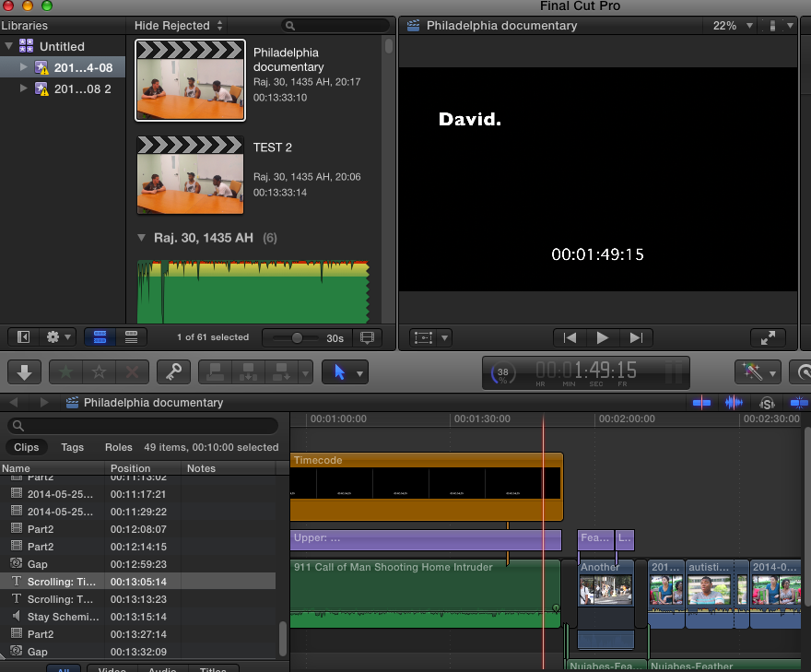This screenshot has height=672, width=811.
Task: Hide the Libraries sidebar panel
Action: click(x=24, y=337)
